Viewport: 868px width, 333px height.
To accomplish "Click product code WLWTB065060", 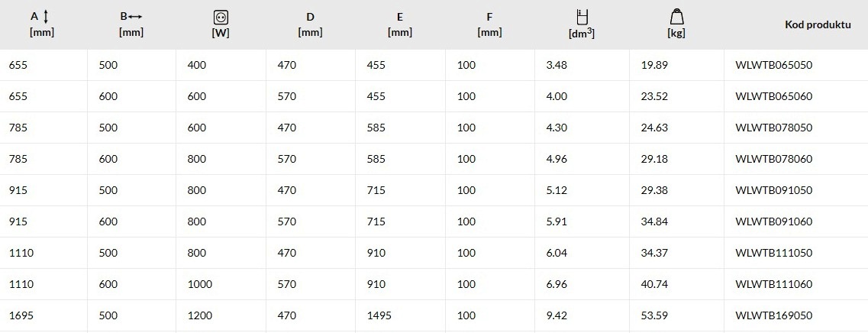I will tap(774, 96).
